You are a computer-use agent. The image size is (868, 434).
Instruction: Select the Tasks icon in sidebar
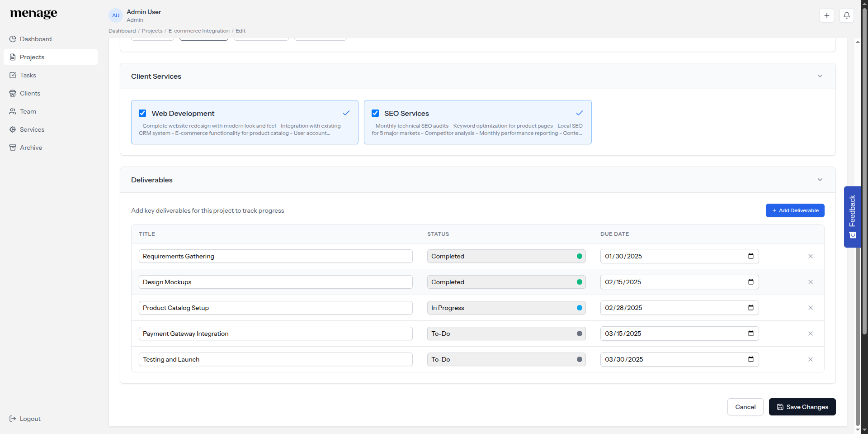[13, 75]
